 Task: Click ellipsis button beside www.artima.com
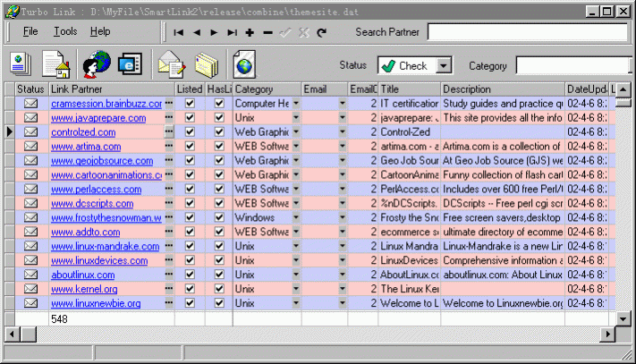[x=169, y=147]
